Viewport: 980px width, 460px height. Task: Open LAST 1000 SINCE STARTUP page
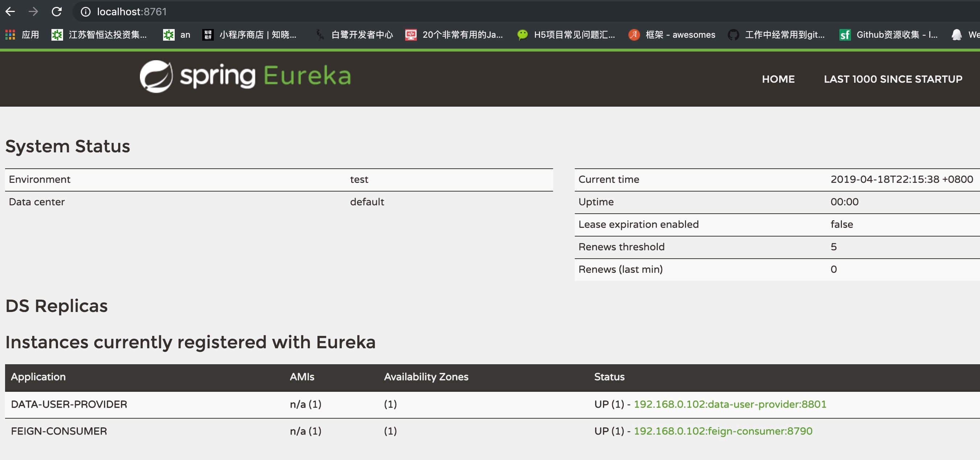click(893, 79)
